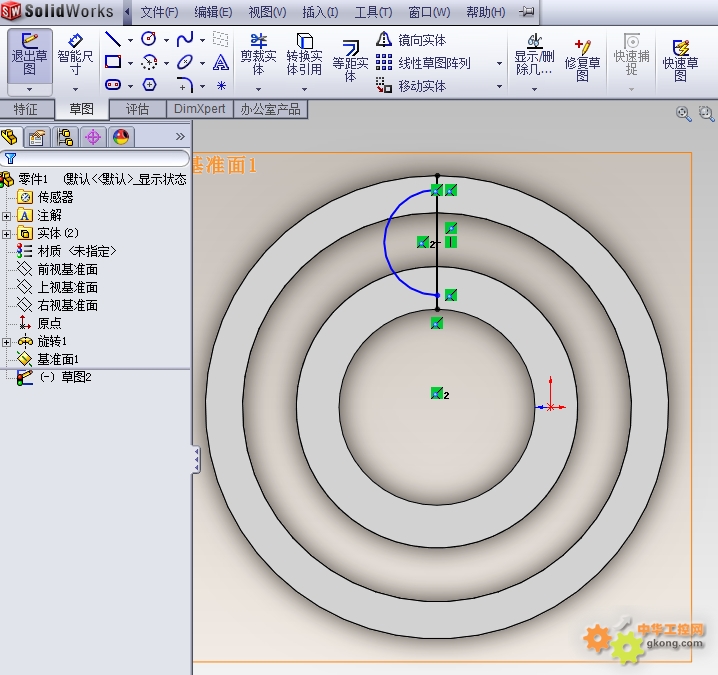This screenshot has width=718, height=675.
Task: Expand the 注解 (Annotations) tree node
Action: click(6, 216)
